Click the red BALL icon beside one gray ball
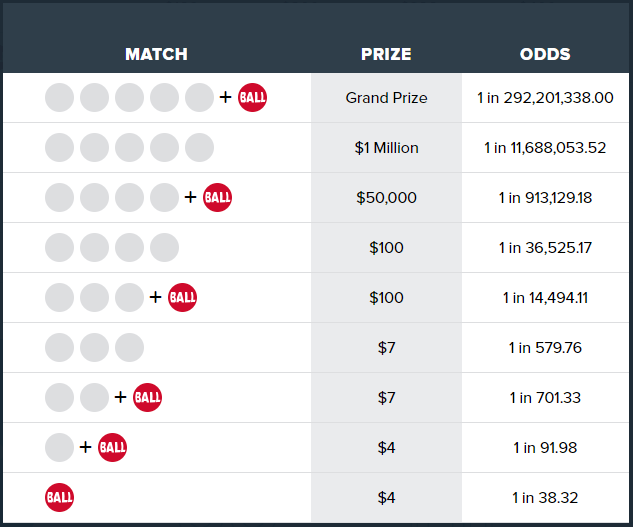633x527 pixels. tap(112, 447)
